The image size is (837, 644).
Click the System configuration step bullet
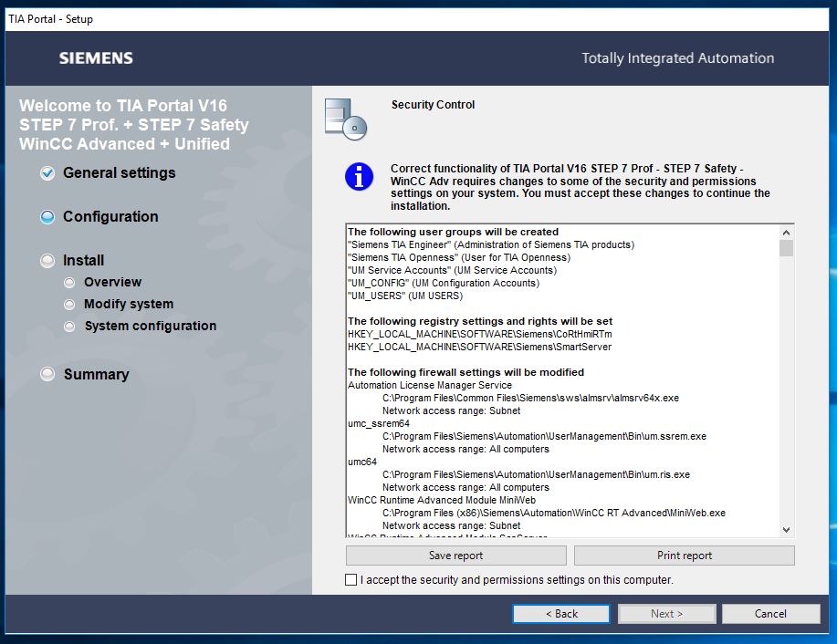point(69,327)
